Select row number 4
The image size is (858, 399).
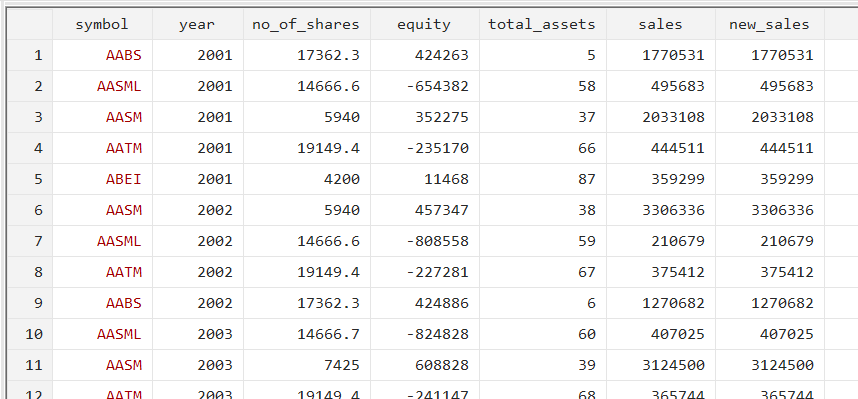pyautogui.click(x=30, y=148)
